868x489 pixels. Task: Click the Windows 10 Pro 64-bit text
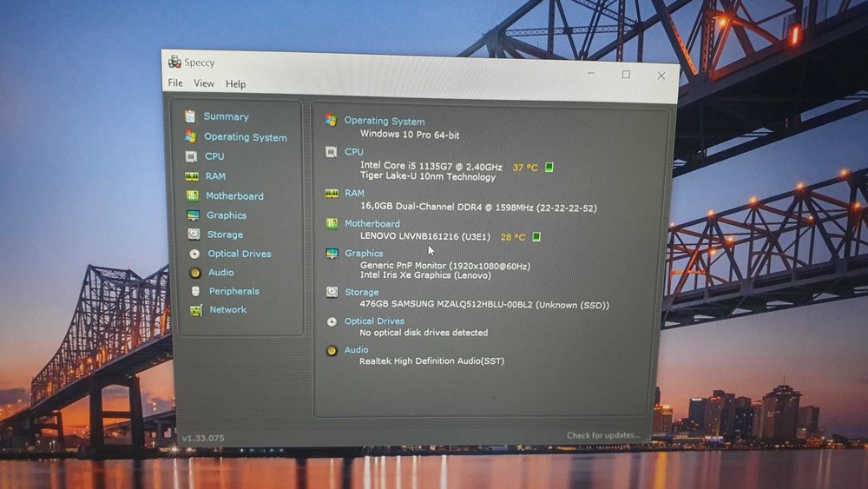[x=410, y=135]
